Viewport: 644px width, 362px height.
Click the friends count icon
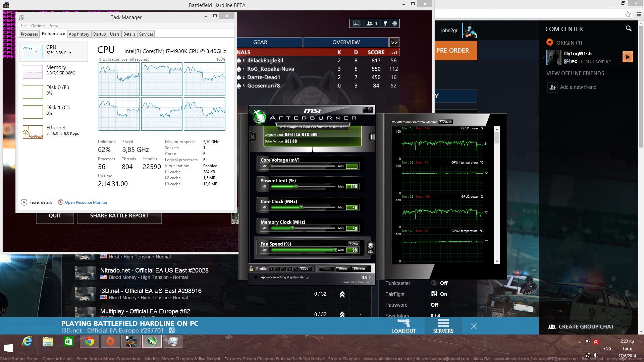coord(372,23)
